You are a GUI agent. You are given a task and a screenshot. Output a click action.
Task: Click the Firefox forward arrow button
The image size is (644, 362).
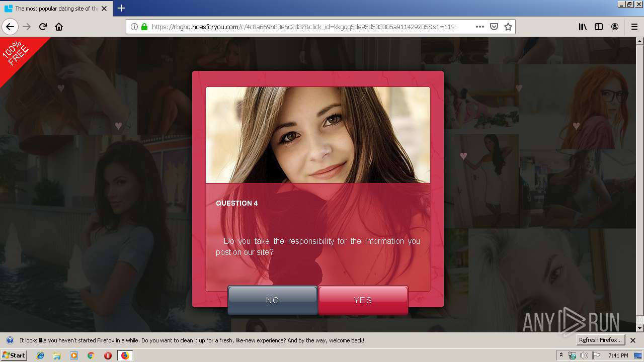point(27,27)
